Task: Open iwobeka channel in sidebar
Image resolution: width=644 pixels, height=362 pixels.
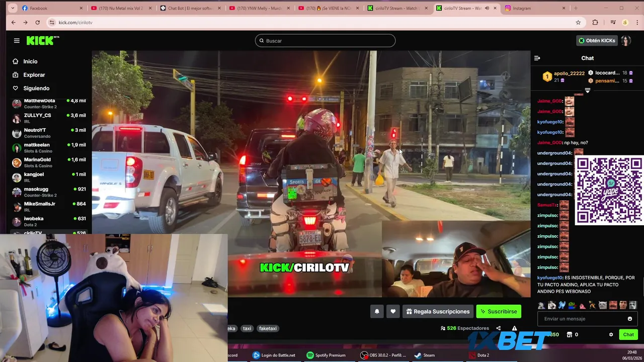Action: pos(49,221)
